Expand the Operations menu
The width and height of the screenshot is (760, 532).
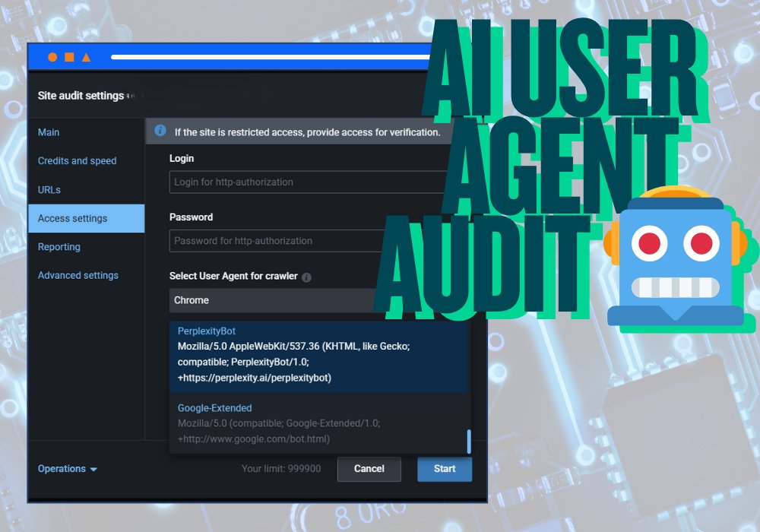[x=67, y=469]
